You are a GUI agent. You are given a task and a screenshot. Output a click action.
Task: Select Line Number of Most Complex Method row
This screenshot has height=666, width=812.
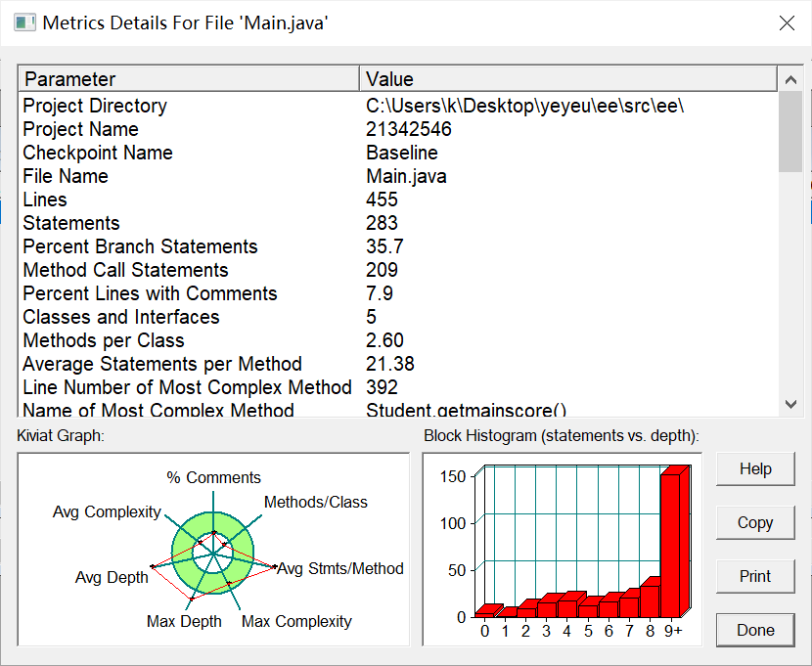pyautogui.click(x=399, y=387)
